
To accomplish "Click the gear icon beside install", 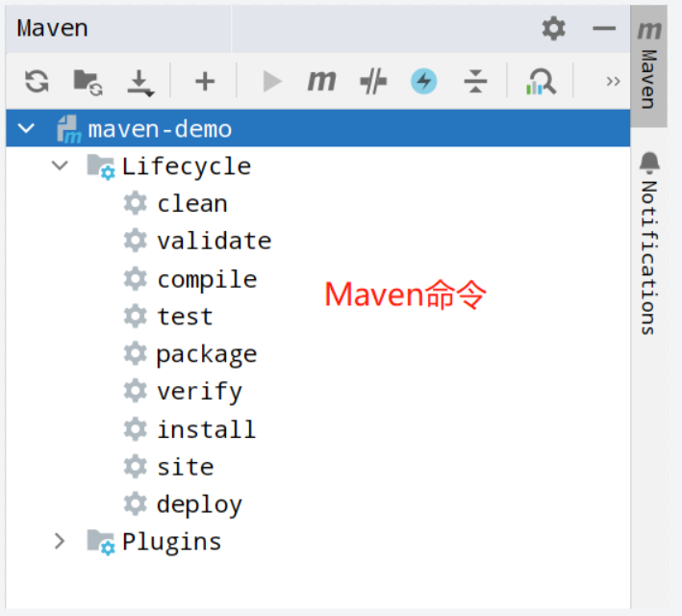I will tap(136, 429).
